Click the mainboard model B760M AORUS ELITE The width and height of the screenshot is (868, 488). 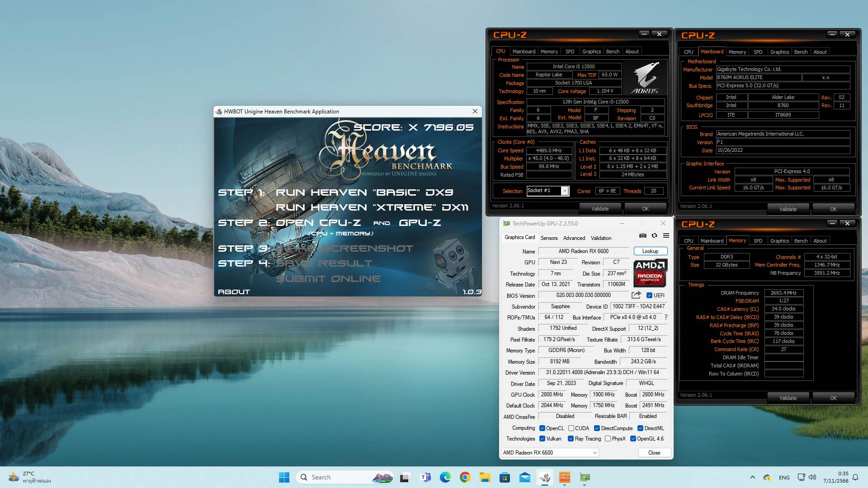click(x=759, y=77)
